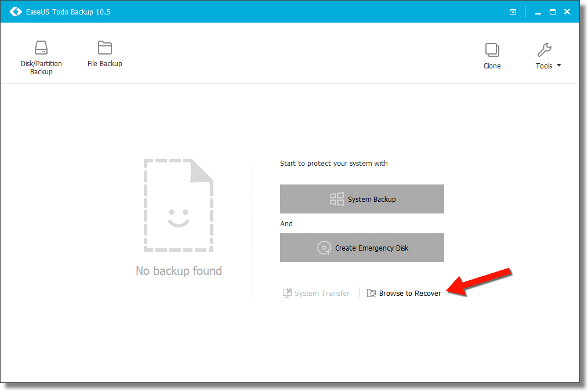Screen dimensions: 588x391
Task: Start a System Backup
Action: tap(362, 199)
